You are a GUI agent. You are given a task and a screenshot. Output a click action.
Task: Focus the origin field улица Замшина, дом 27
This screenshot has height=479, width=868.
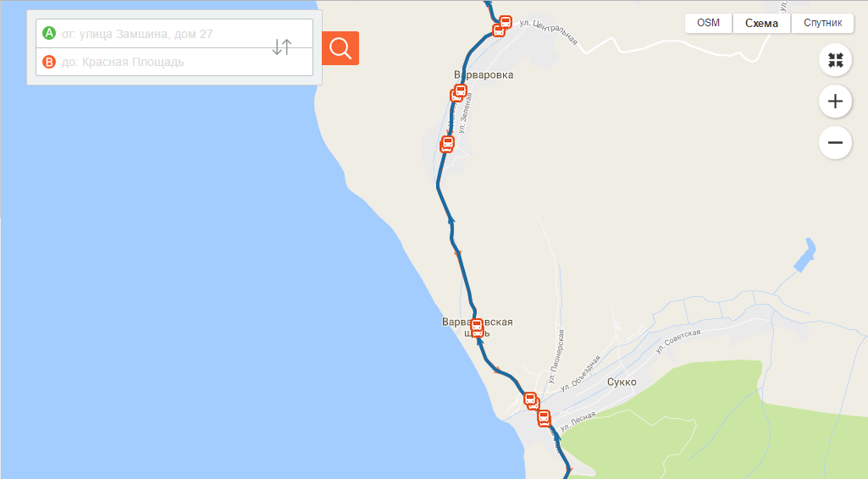coord(174,34)
